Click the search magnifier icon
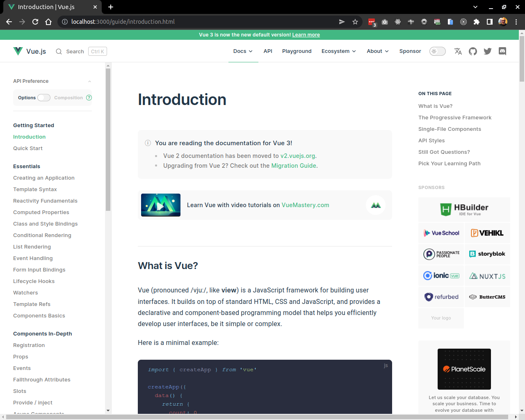The image size is (525, 420). tap(59, 51)
